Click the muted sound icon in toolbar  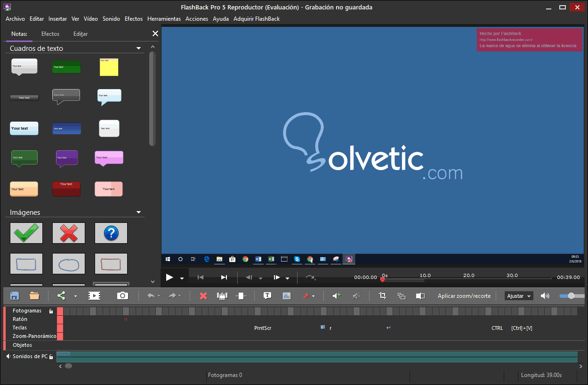click(x=356, y=296)
